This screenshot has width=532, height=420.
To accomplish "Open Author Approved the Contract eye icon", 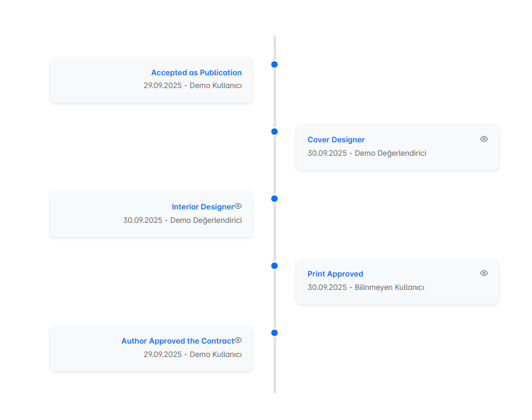I will pyautogui.click(x=238, y=340).
